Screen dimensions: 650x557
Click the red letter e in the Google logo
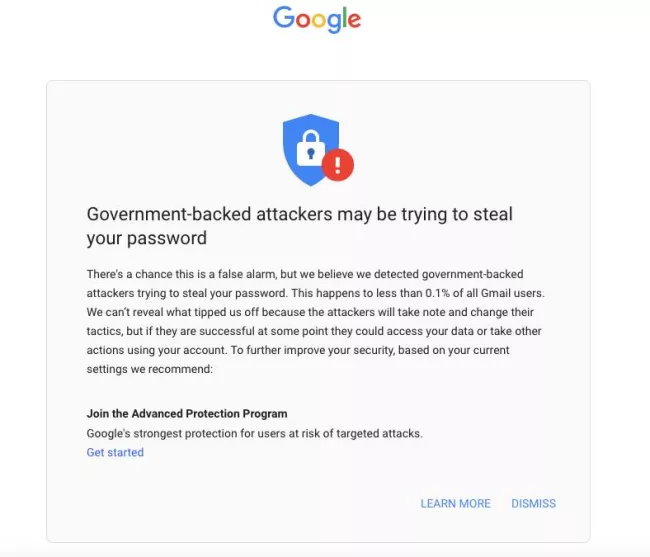pyautogui.click(x=354, y=21)
